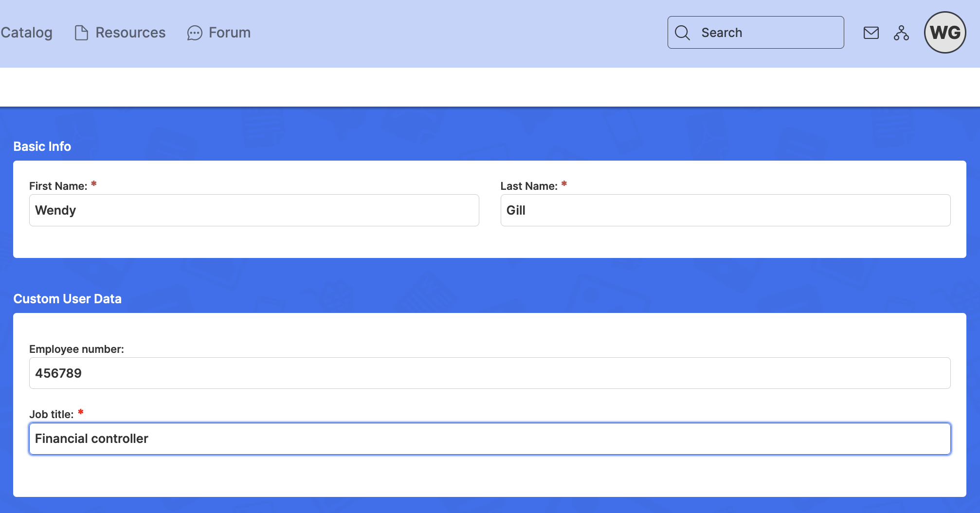Click the First Name field containing Wendy

254,210
